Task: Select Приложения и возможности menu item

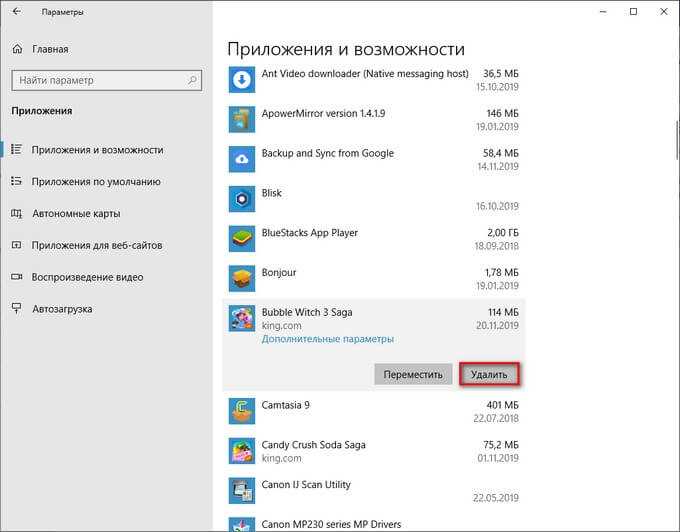Action: 97,150
